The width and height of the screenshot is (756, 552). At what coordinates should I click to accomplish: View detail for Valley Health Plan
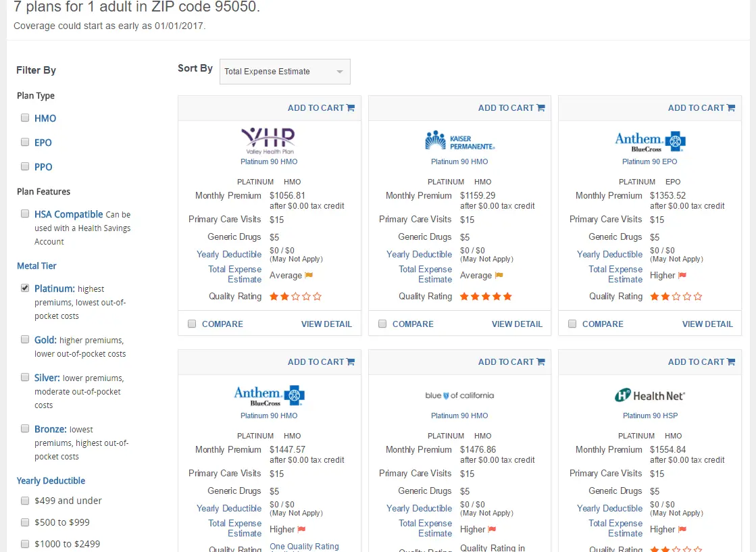pos(326,324)
